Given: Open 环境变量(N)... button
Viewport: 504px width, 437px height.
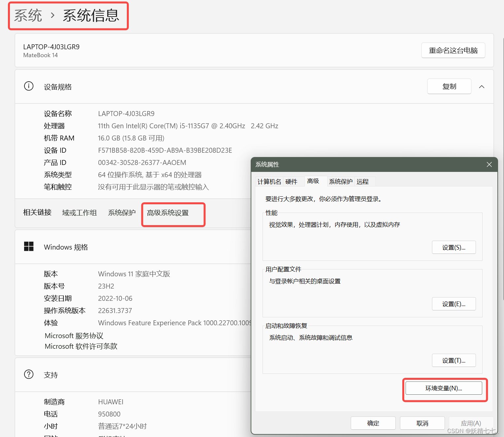Looking at the screenshot, I should 444,388.
